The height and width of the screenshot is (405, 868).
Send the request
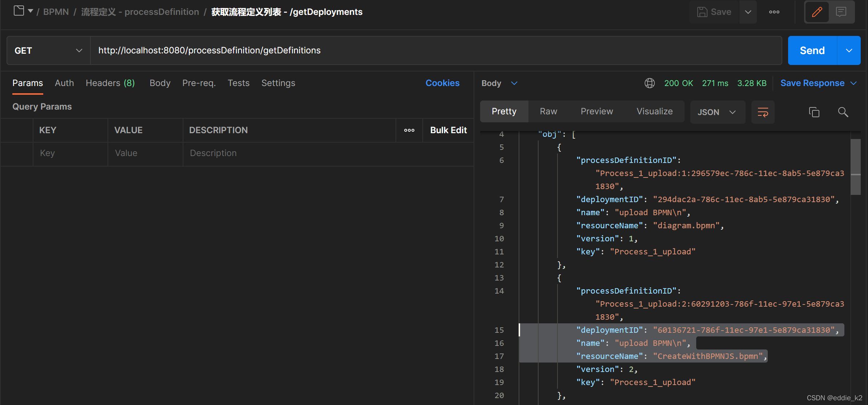point(812,50)
